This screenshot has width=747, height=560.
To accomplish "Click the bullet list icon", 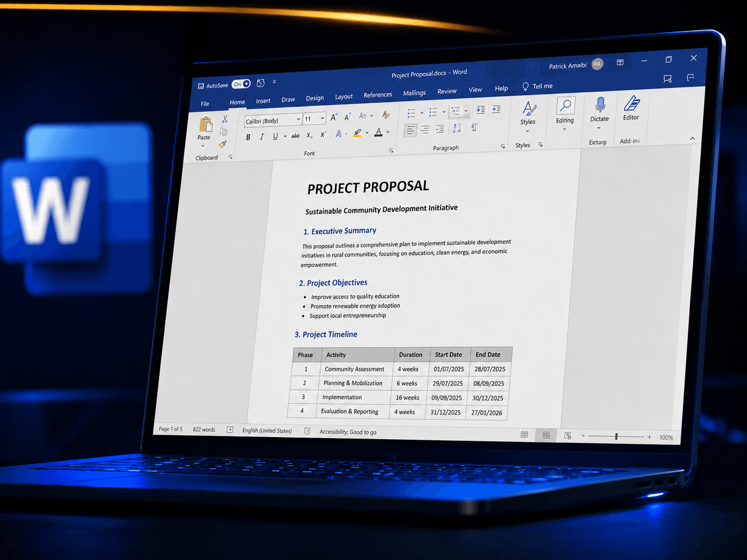I will click(x=411, y=113).
